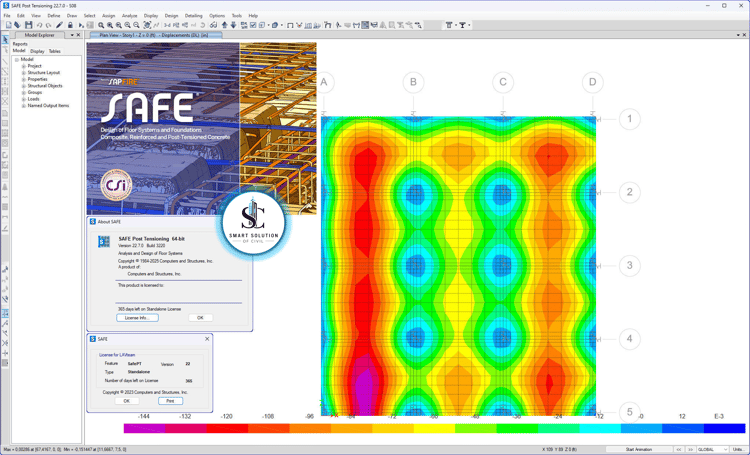
Task: Click the move up arrow icon
Action: (x=224, y=25)
